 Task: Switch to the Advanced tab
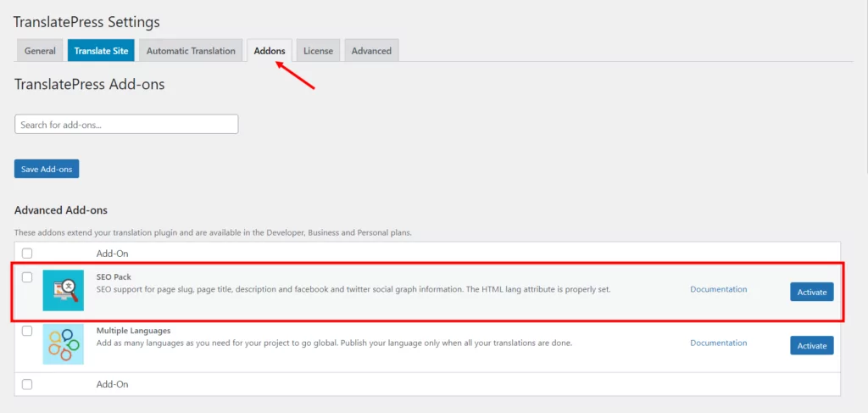click(x=371, y=51)
